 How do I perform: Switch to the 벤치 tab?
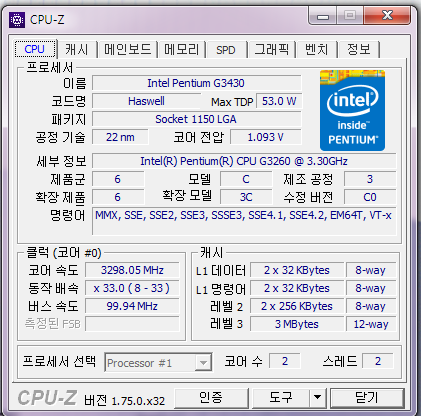(317, 50)
